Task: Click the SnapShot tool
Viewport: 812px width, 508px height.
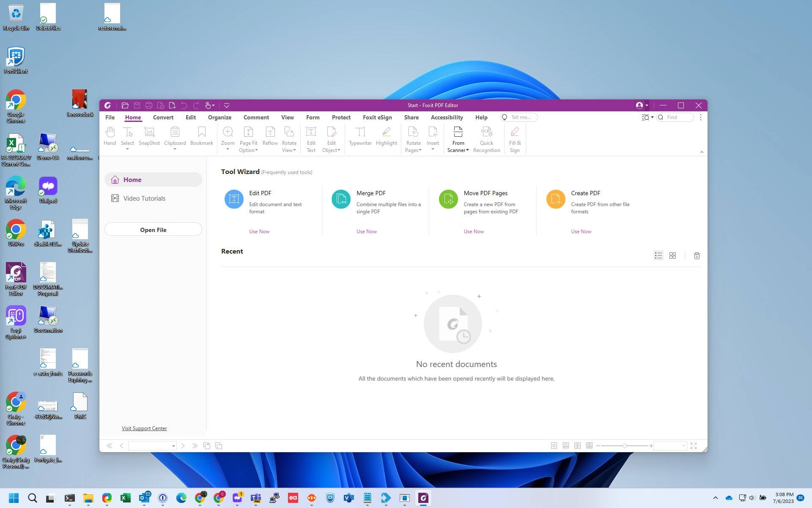Action: pyautogui.click(x=149, y=136)
